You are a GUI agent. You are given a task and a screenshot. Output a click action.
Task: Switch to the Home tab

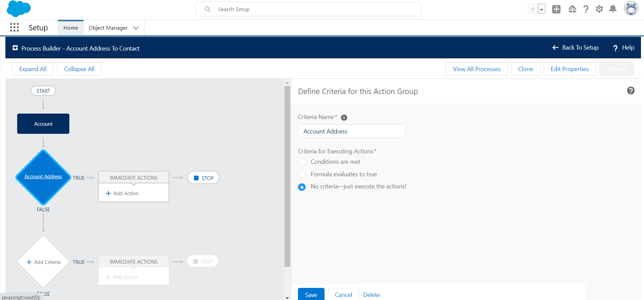tap(71, 28)
